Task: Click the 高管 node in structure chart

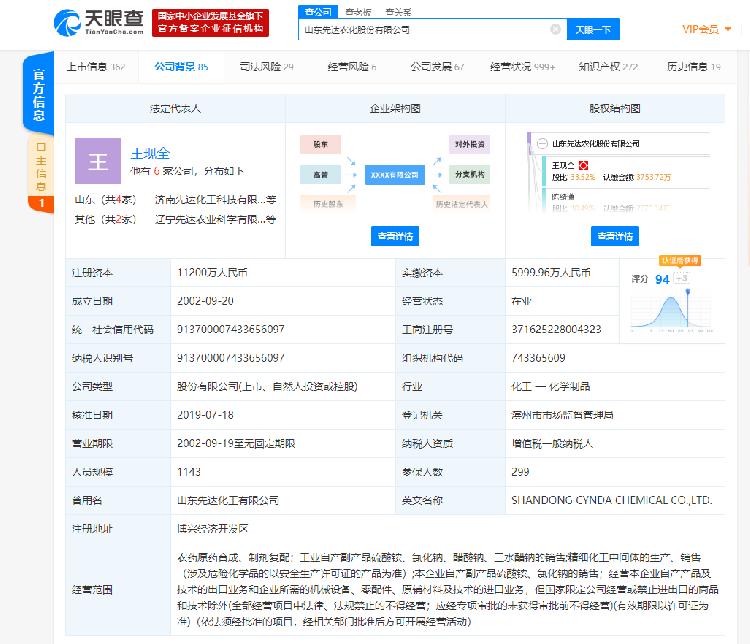Action: pos(320,175)
